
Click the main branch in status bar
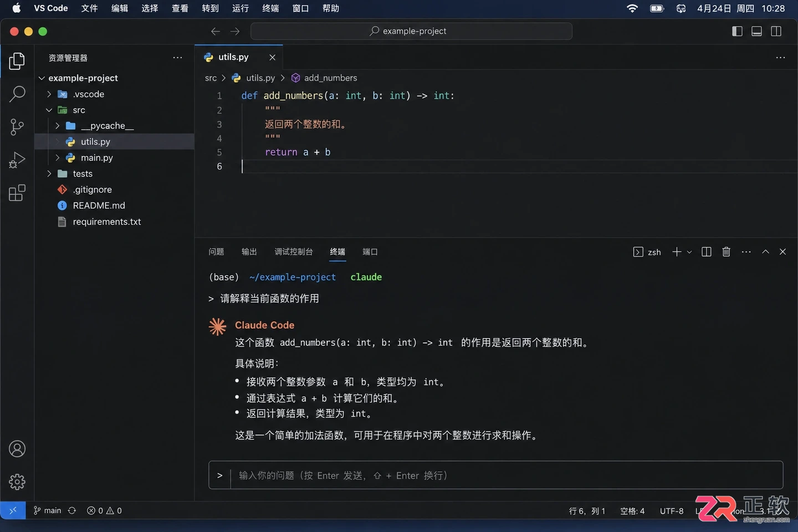(x=48, y=510)
